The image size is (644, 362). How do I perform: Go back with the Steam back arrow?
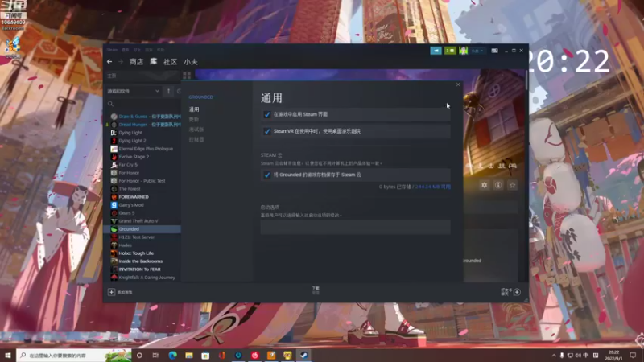(109, 62)
